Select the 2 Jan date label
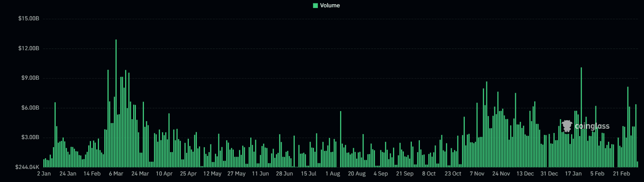 tap(44, 174)
